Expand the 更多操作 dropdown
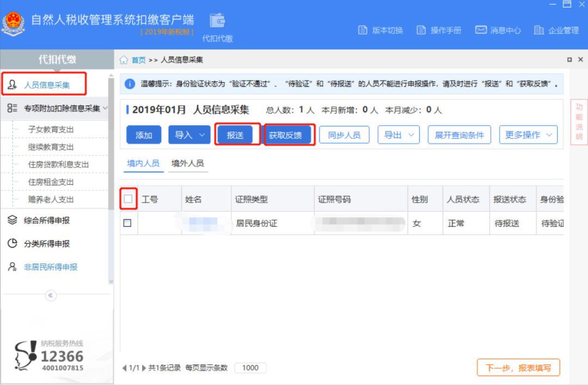 point(528,135)
